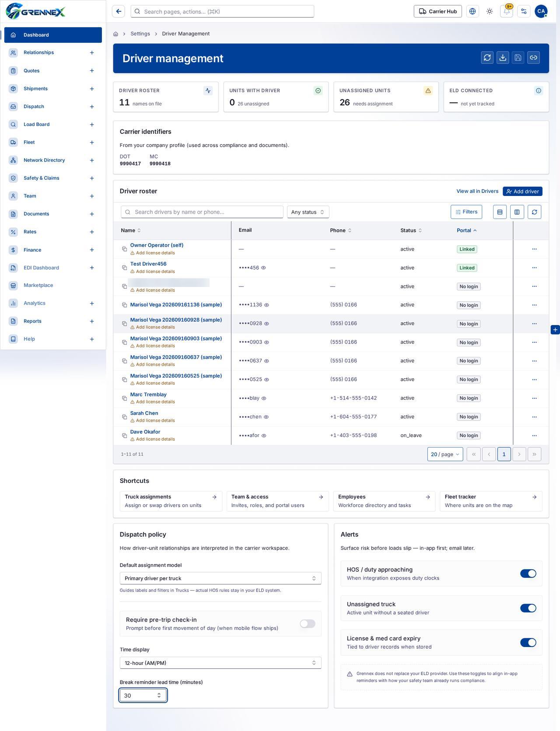Click the copy link icon in banner
This screenshot has width=560, height=731.
click(533, 58)
